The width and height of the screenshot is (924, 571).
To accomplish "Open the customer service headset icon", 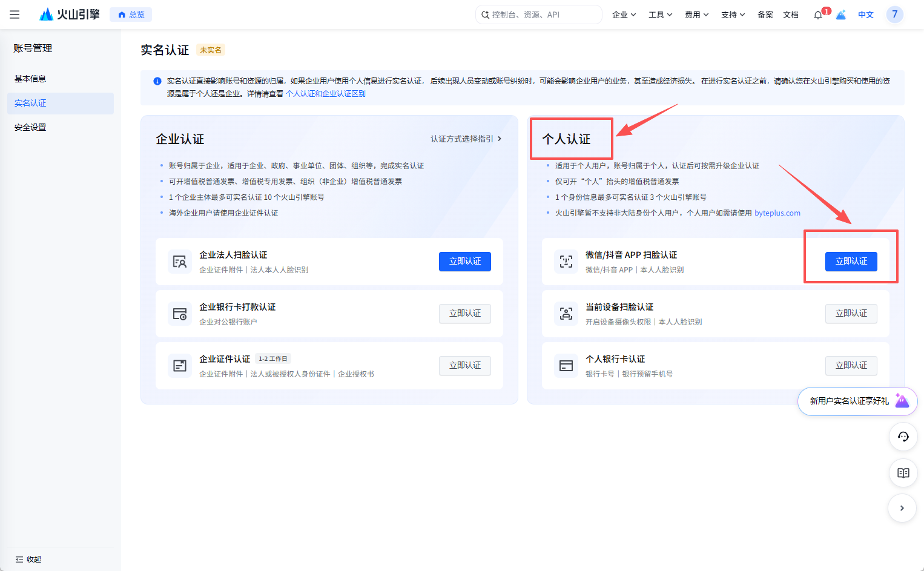I will click(903, 437).
